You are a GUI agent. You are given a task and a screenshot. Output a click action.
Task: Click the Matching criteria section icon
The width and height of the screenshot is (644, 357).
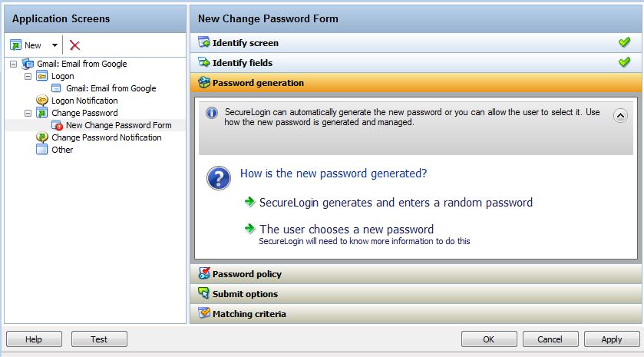pyautogui.click(x=204, y=313)
